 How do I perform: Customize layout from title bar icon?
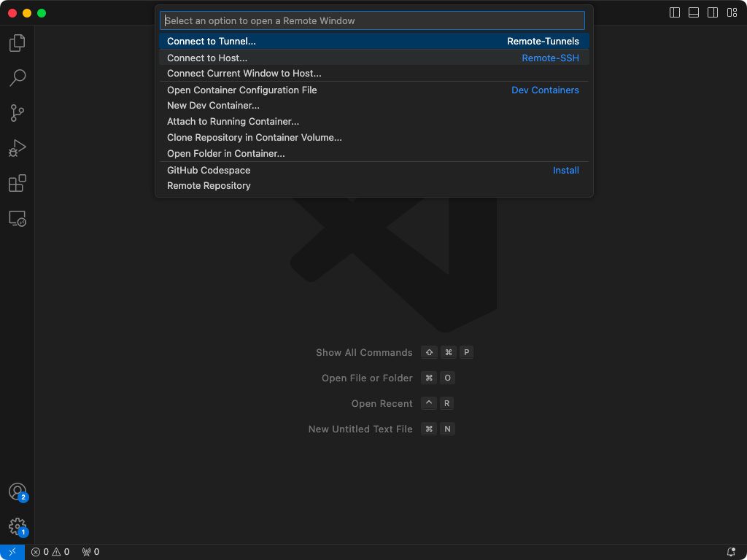[x=732, y=12]
